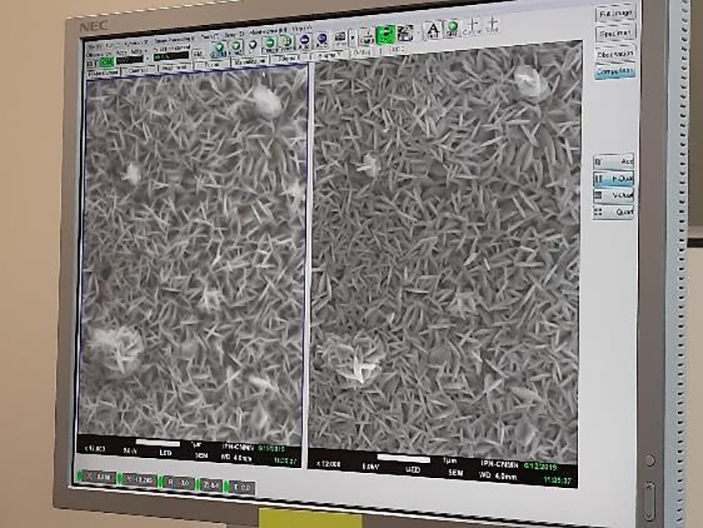703x528 pixels.
Task: Click the Full Image button
Action: click(616, 14)
